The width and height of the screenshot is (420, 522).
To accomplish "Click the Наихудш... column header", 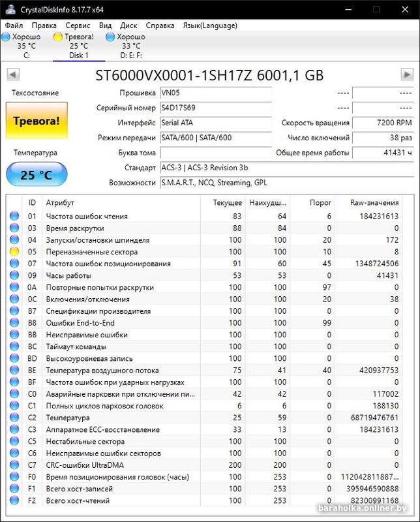I will [x=268, y=203].
